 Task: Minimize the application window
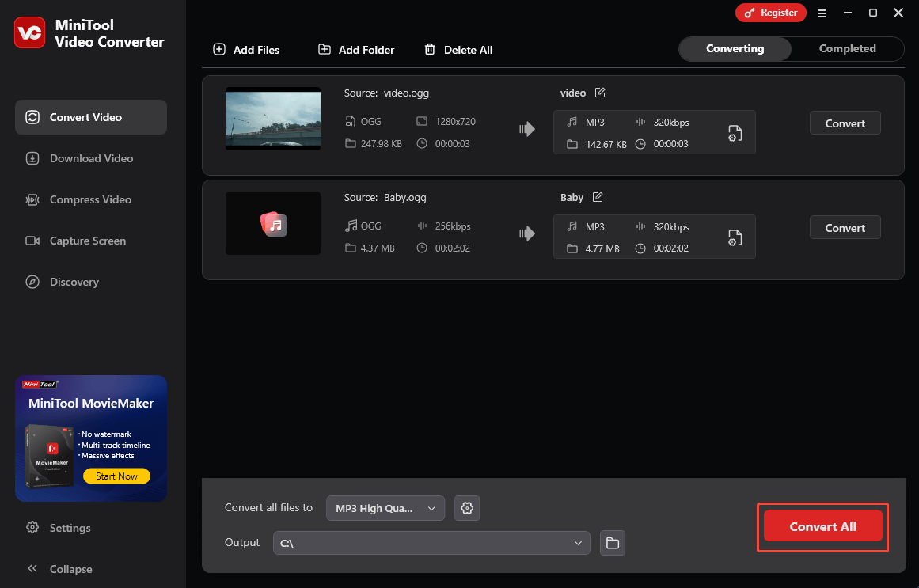click(848, 13)
